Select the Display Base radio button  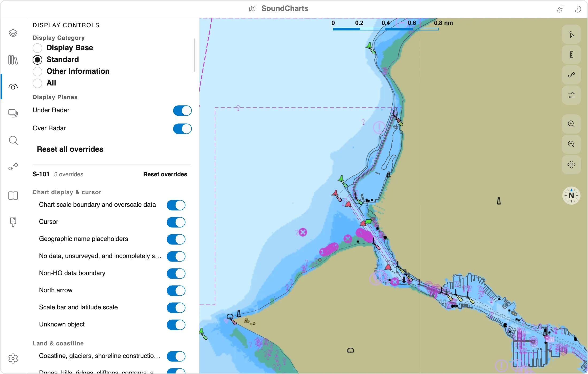[37, 48]
